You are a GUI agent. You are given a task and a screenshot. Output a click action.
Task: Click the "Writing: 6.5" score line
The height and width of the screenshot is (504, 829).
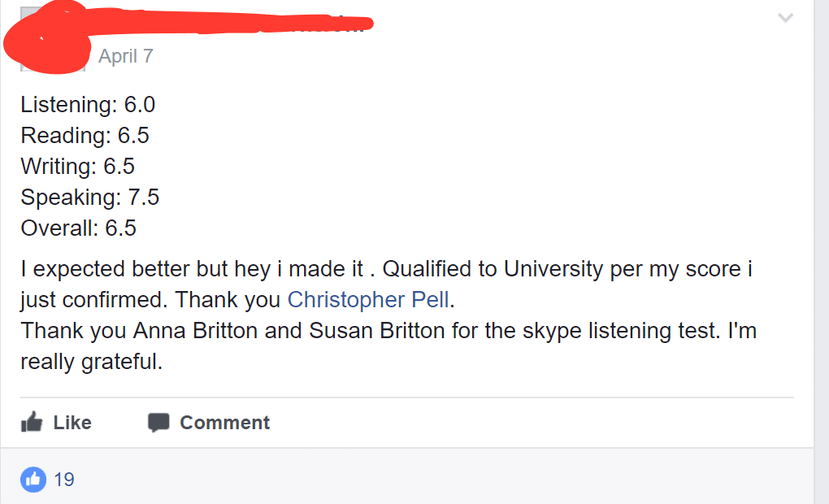tap(78, 167)
